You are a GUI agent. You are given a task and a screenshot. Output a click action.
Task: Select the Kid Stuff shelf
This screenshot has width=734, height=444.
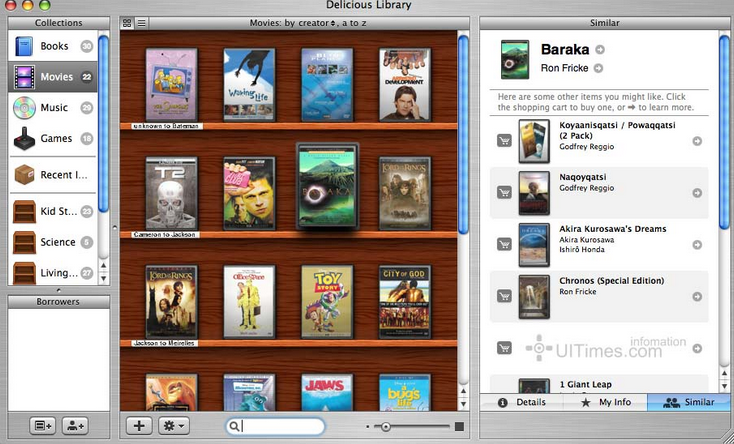pos(52,211)
